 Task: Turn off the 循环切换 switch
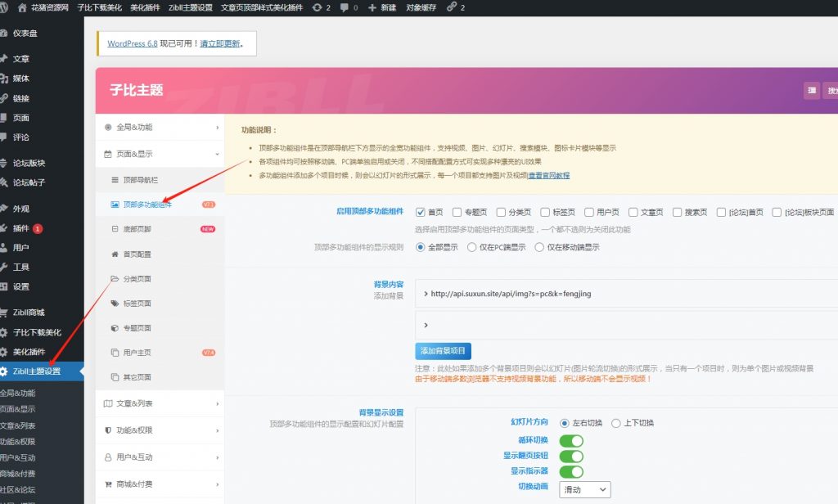tap(570, 441)
